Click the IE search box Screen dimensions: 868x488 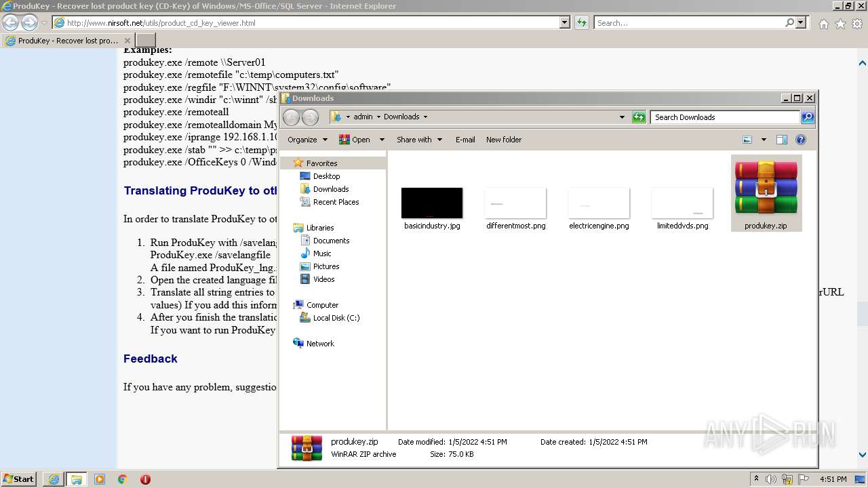[688, 22]
